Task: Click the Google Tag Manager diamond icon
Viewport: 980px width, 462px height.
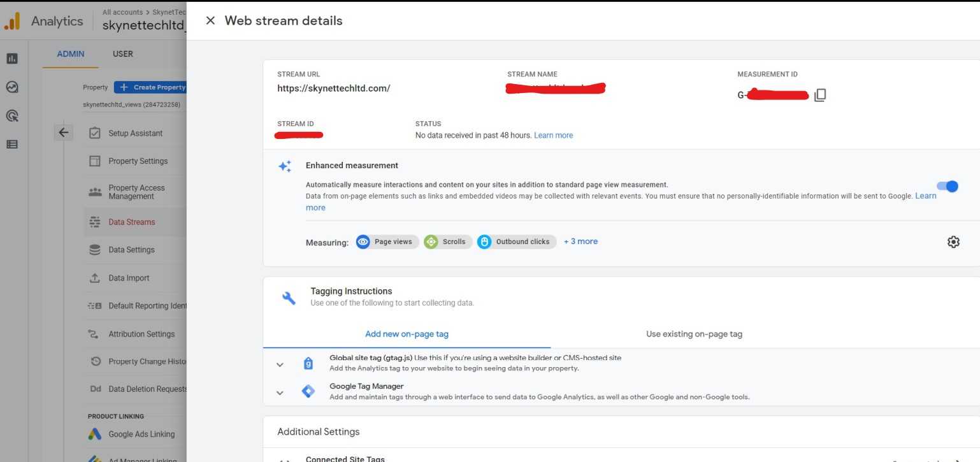Action: click(308, 391)
